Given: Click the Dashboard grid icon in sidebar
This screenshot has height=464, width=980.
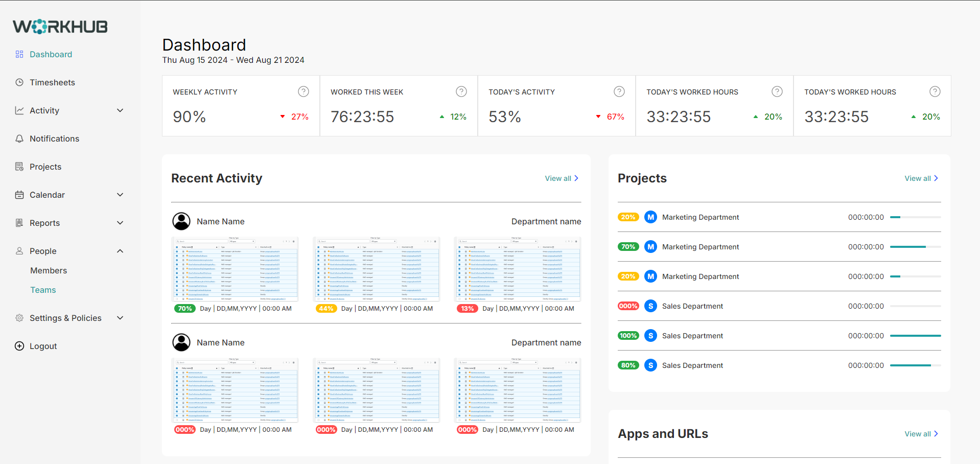Looking at the screenshot, I should pos(19,54).
